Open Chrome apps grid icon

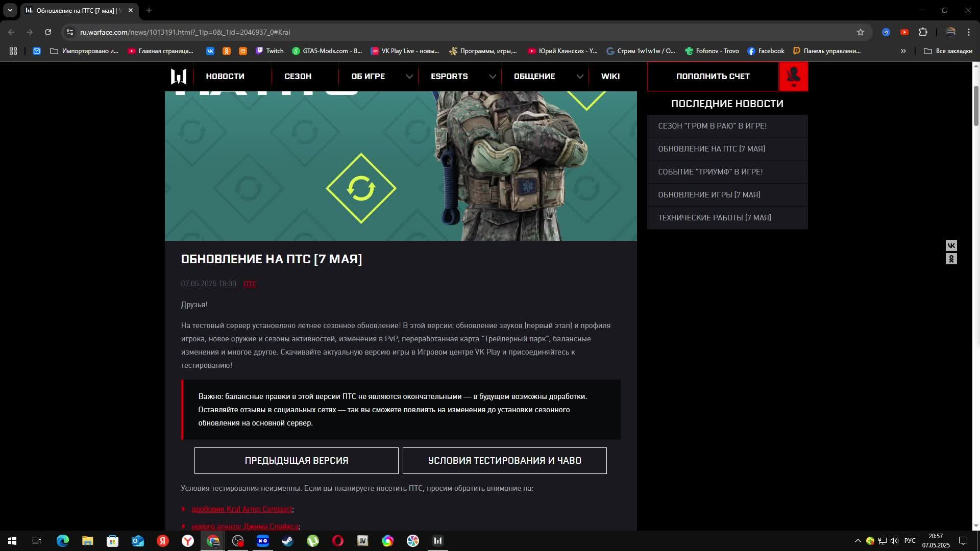(x=13, y=51)
